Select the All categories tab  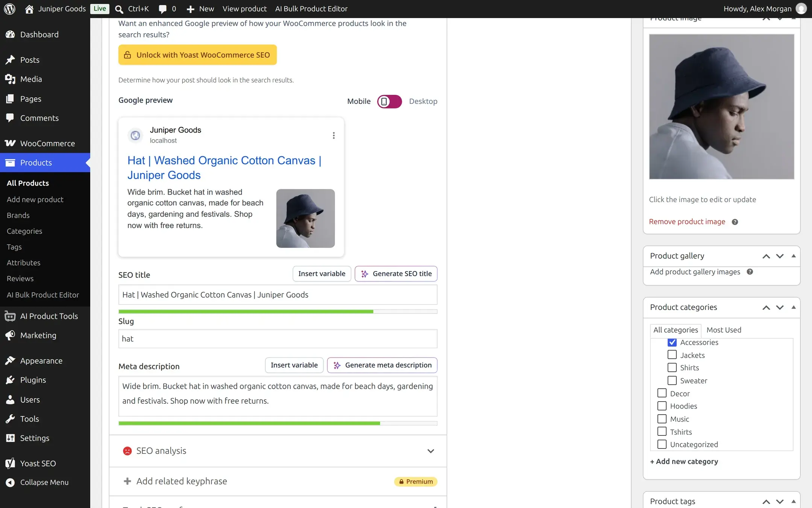click(x=676, y=330)
